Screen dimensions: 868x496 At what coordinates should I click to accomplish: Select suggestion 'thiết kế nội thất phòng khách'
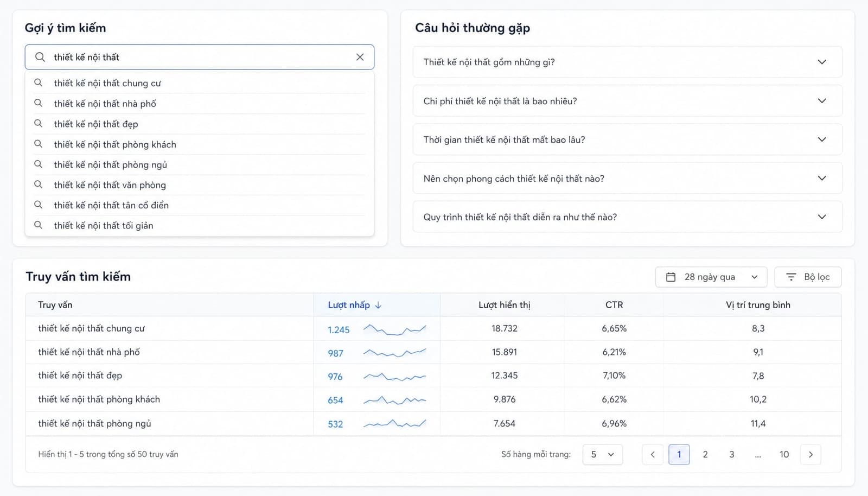click(x=200, y=144)
